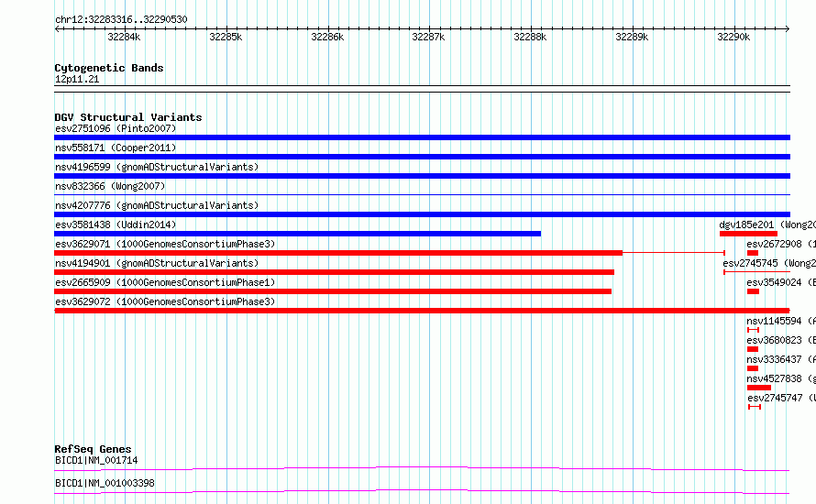Open nsv4194901 gnomADStructuralVariants label
The height and width of the screenshot is (504, 816).
[157, 263]
